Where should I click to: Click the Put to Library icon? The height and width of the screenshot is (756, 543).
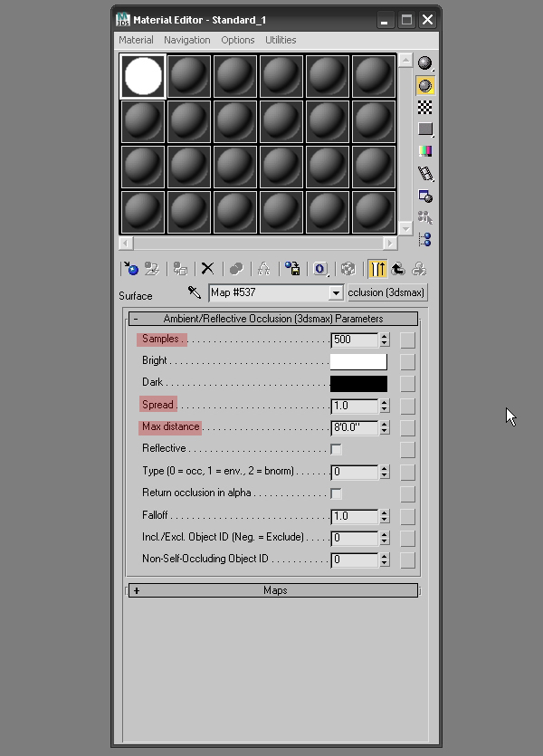click(292, 269)
